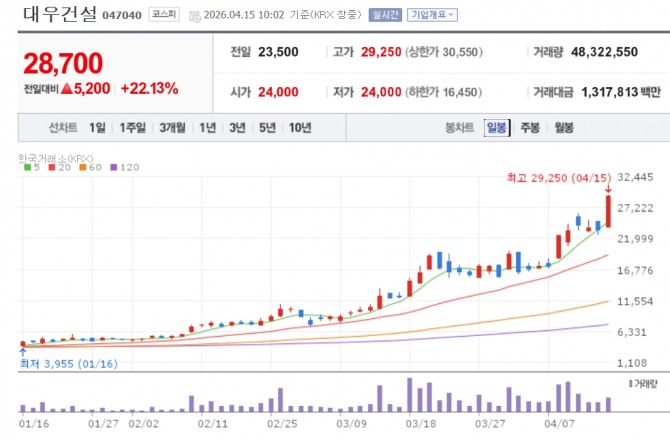Select the 1일 line chart tab
Image resolution: width=670 pixels, height=440 pixels.
click(97, 127)
